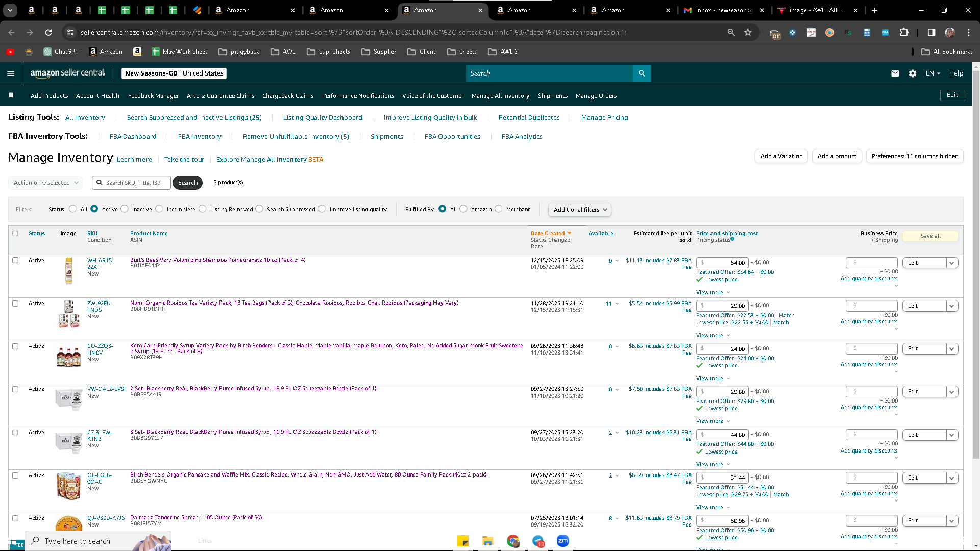Click the price field showing 54.00
This screenshot has width=980, height=551.
click(723, 263)
